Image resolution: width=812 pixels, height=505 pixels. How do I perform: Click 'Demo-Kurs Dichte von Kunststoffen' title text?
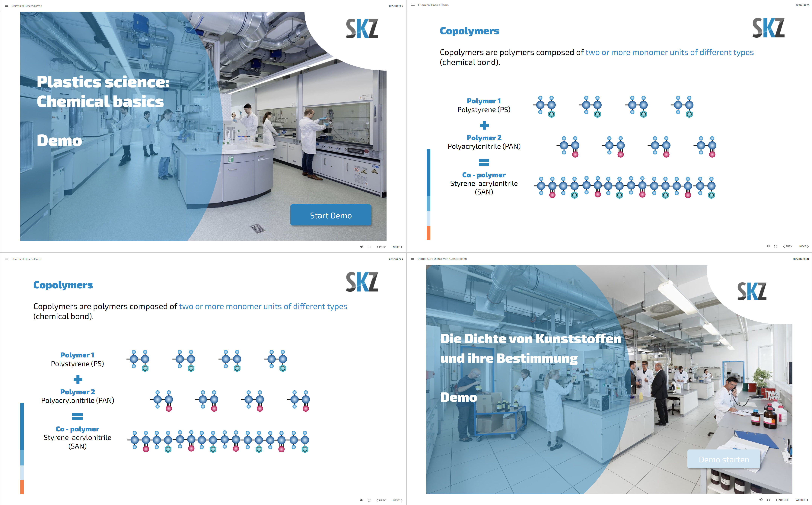pyautogui.click(x=442, y=258)
